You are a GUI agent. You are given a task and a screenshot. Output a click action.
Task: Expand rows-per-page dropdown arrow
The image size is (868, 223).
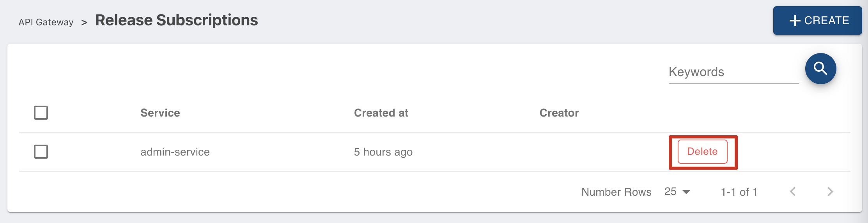click(687, 192)
